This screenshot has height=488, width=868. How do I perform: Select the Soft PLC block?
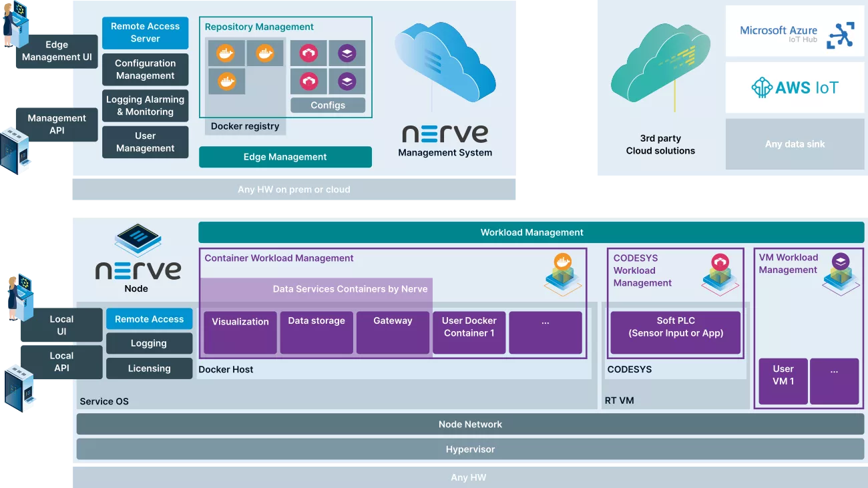[676, 332]
